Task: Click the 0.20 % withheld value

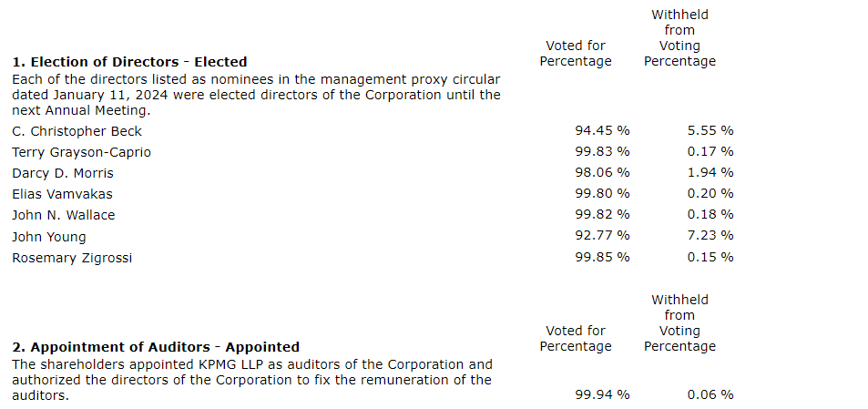Action: click(x=710, y=194)
